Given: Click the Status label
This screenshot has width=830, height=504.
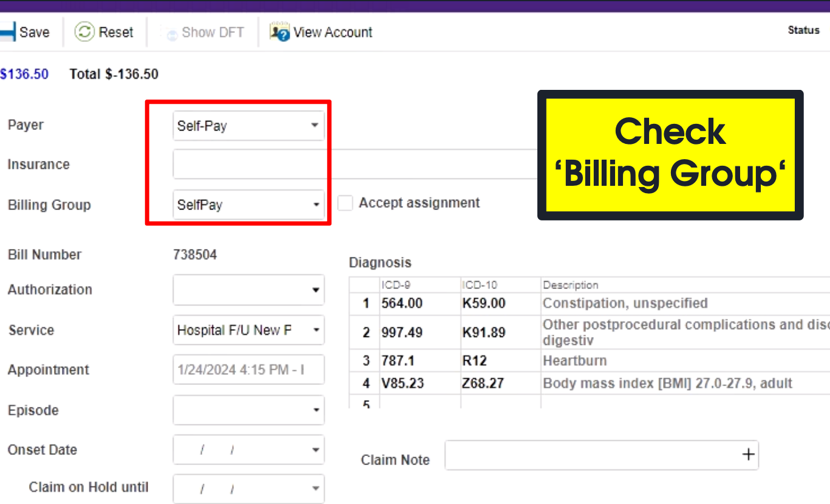Looking at the screenshot, I should pyautogui.click(x=804, y=30).
